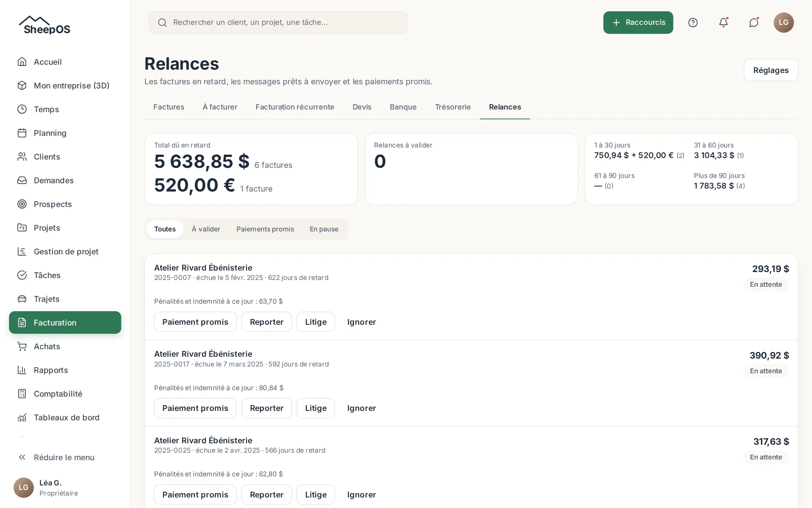This screenshot has width=812, height=508.
Task: Click the Raccourcis button
Action: coord(638,23)
